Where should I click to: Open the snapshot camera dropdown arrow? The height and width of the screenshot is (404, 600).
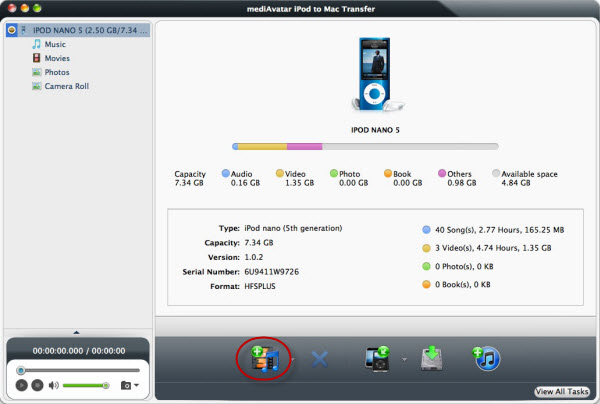pyautogui.click(x=137, y=385)
